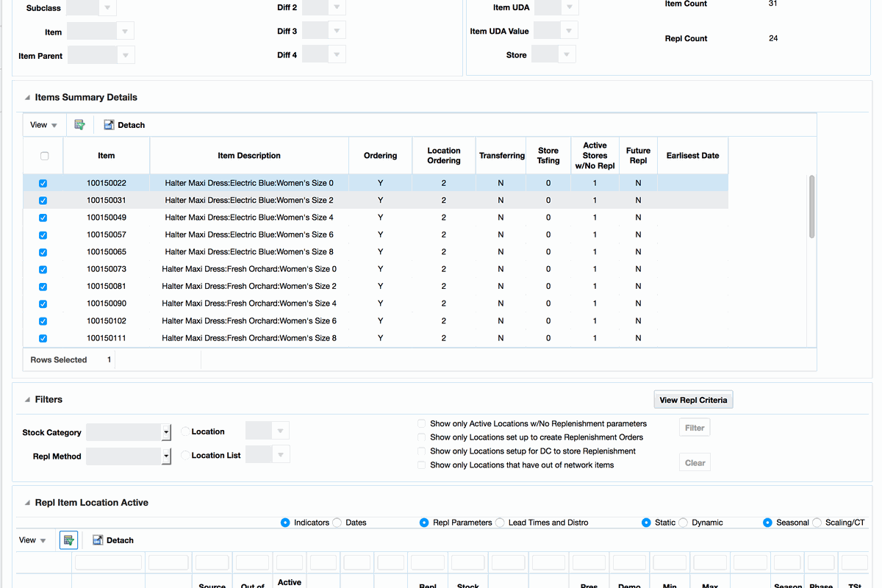
Task: Open View menu in Items Summary Details
Action: (x=43, y=125)
